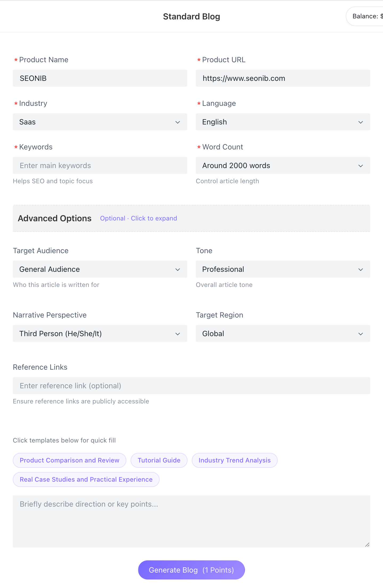
Task: Select the Industry Trend Analysis template
Action: pos(235,460)
